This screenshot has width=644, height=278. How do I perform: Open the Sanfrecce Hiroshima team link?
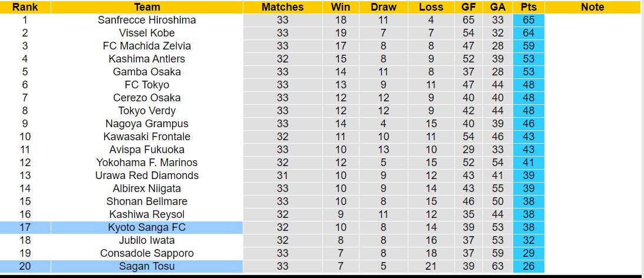tap(147, 20)
